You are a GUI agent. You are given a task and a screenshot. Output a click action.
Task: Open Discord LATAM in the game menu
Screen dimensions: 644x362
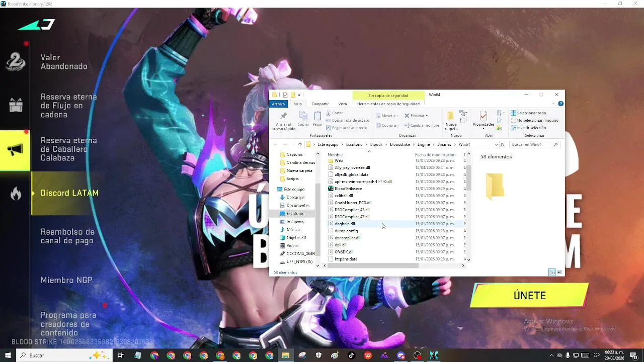click(69, 193)
